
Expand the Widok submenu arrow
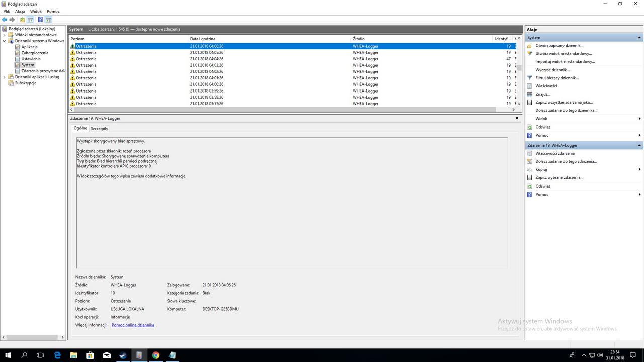(x=639, y=119)
